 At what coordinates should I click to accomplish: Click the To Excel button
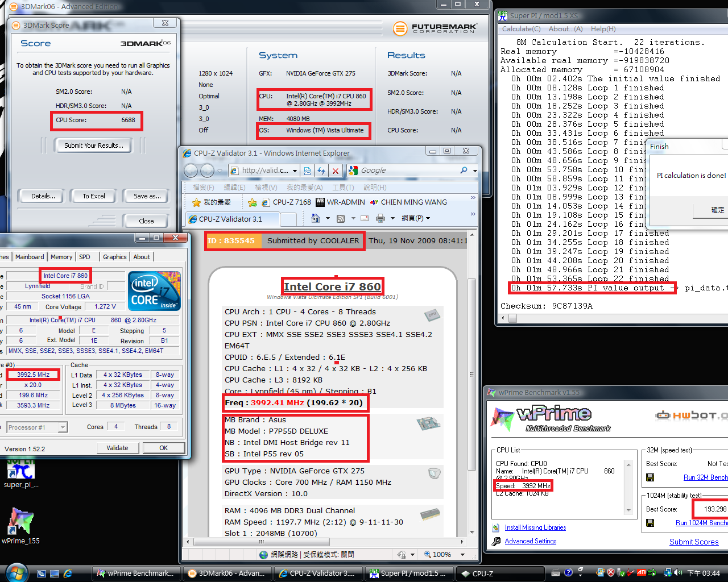tap(94, 196)
